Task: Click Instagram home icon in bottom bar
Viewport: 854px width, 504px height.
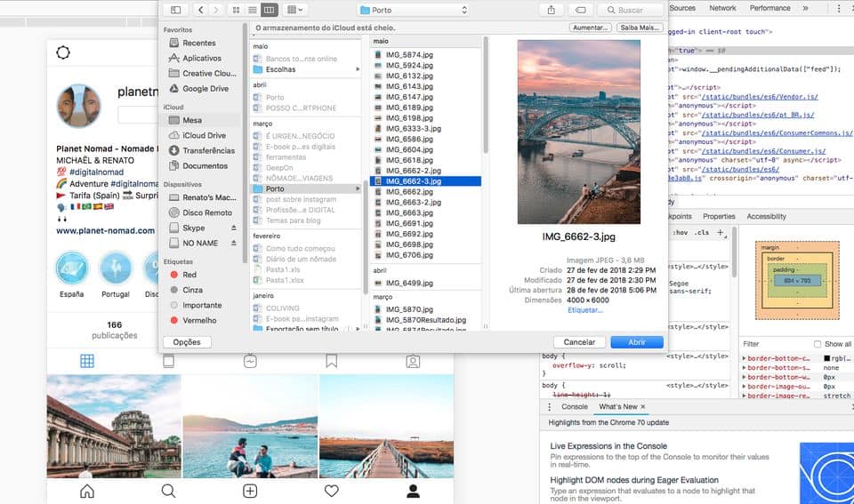Action: tap(87, 491)
